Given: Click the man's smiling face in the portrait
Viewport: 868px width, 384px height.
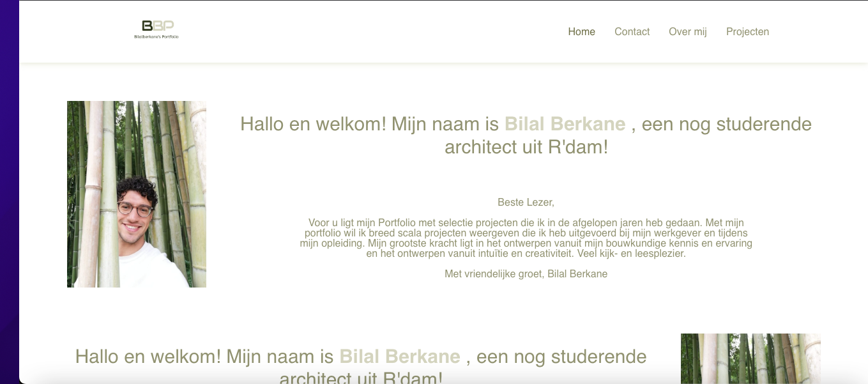Looking at the screenshot, I should pyautogui.click(x=136, y=211).
